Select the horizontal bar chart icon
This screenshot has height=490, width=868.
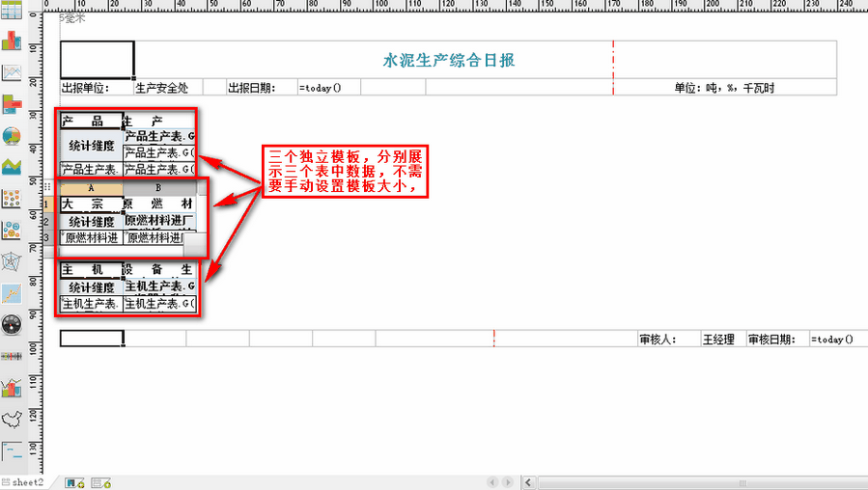pos(11,104)
